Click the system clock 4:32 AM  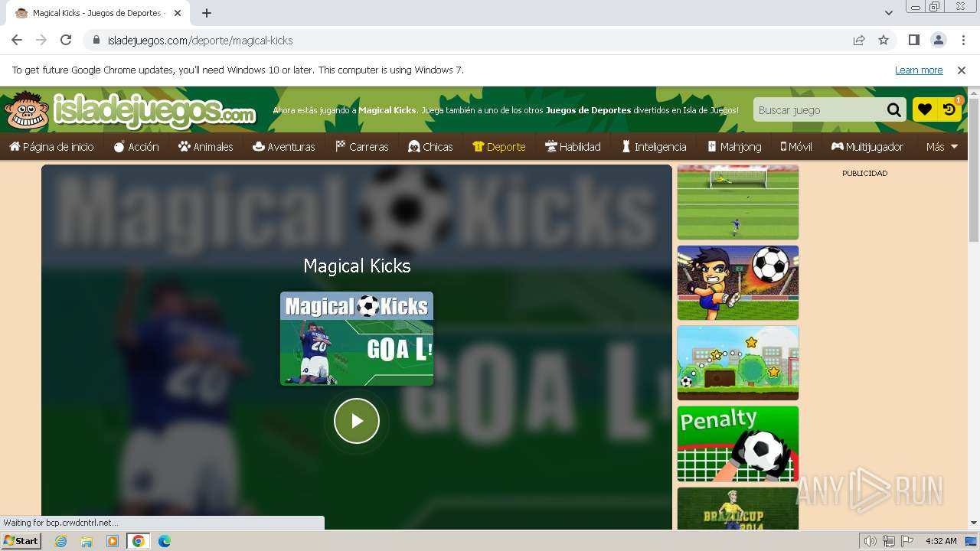pos(941,541)
